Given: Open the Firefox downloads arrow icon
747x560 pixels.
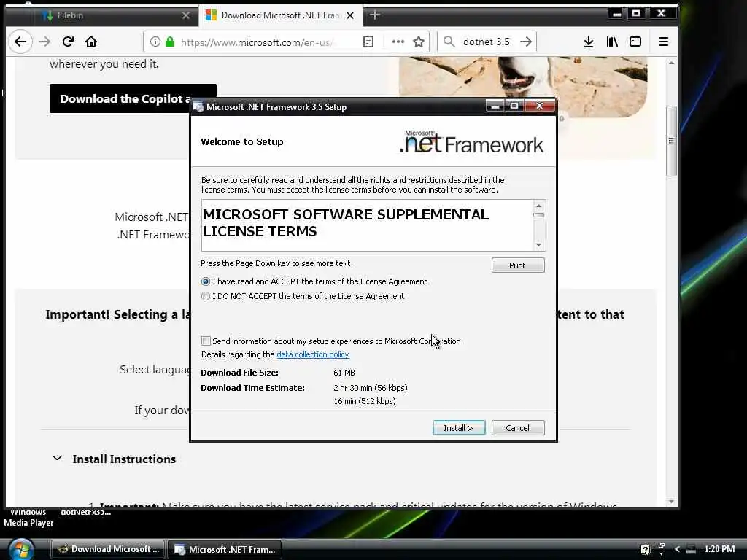Looking at the screenshot, I should tap(589, 42).
